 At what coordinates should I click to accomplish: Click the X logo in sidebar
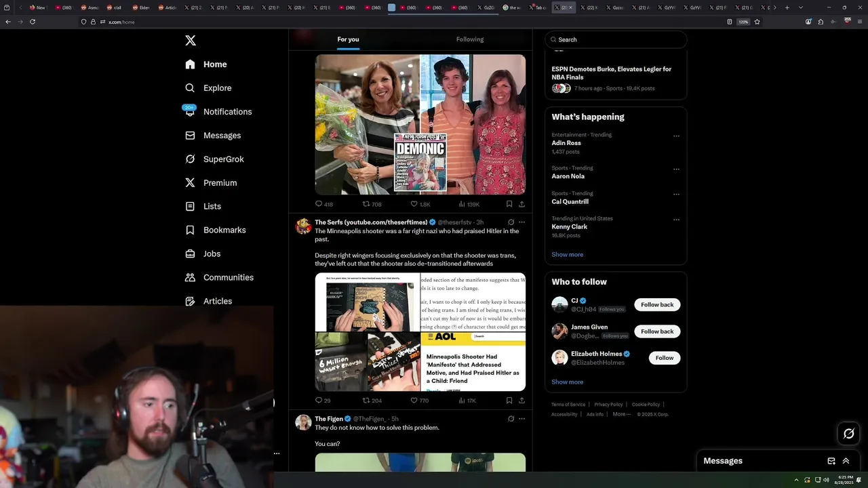point(191,41)
